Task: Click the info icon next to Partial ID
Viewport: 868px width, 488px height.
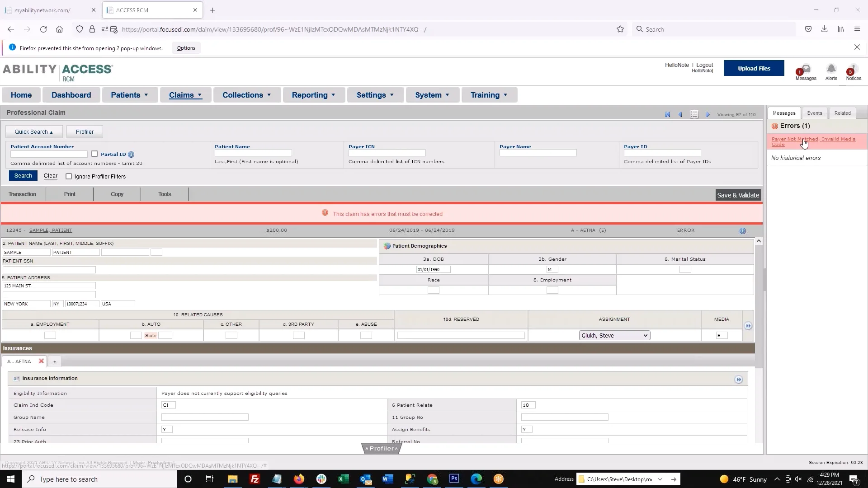Action: point(131,154)
